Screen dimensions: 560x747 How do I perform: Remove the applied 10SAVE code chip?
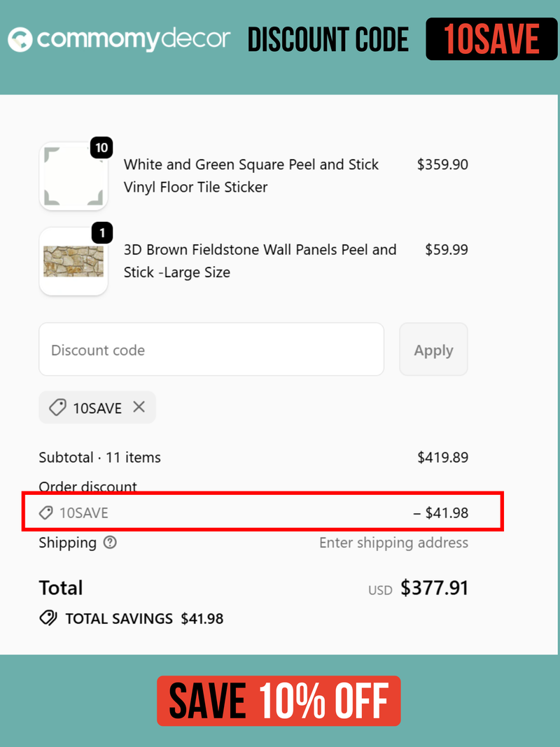[139, 407]
